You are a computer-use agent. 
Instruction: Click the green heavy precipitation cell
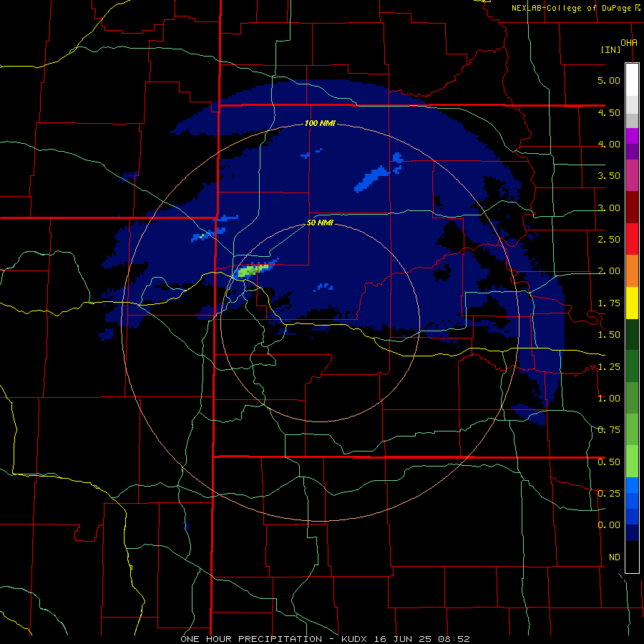(x=252, y=270)
